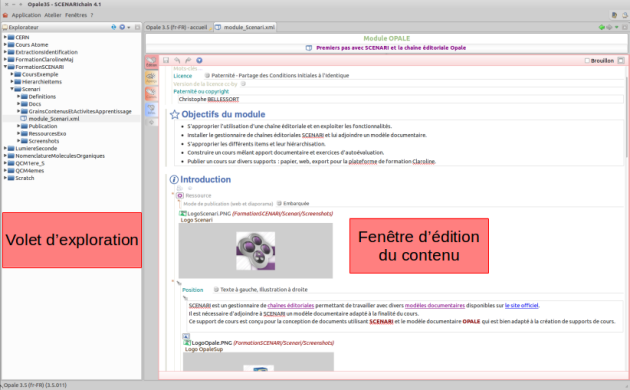This screenshot has height=390, width=630.
Task: Click the Save disk icon in editor toolbar
Action: click(166, 60)
